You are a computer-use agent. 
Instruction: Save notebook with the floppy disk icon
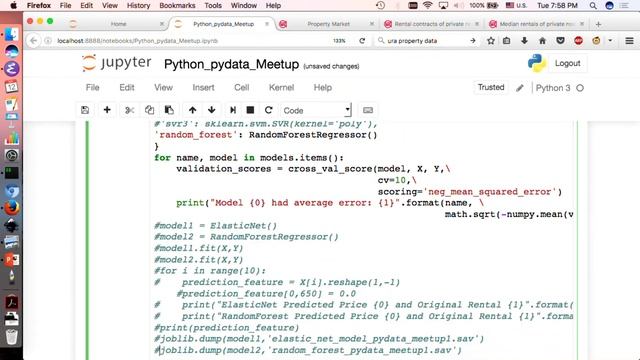pos(85,110)
